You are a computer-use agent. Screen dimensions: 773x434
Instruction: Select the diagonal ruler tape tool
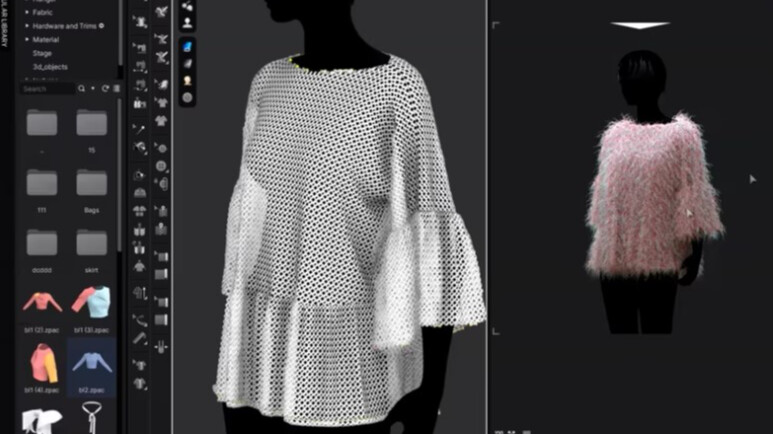click(x=140, y=338)
